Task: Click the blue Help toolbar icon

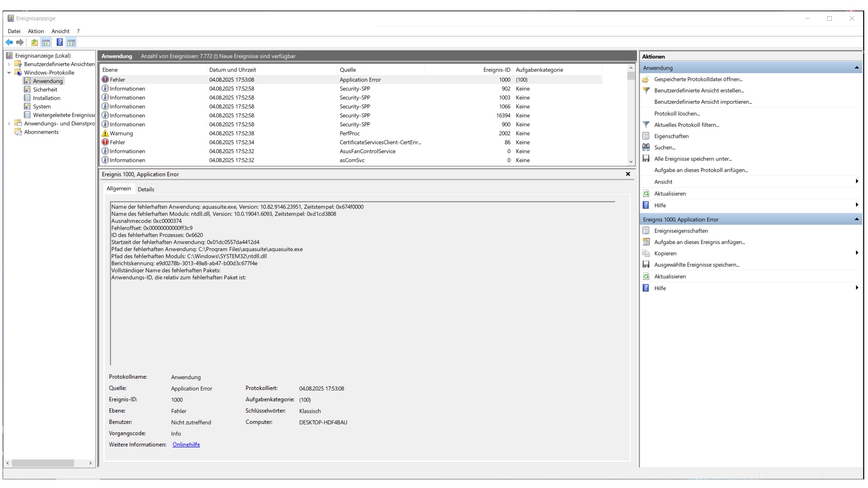Action: (60, 43)
